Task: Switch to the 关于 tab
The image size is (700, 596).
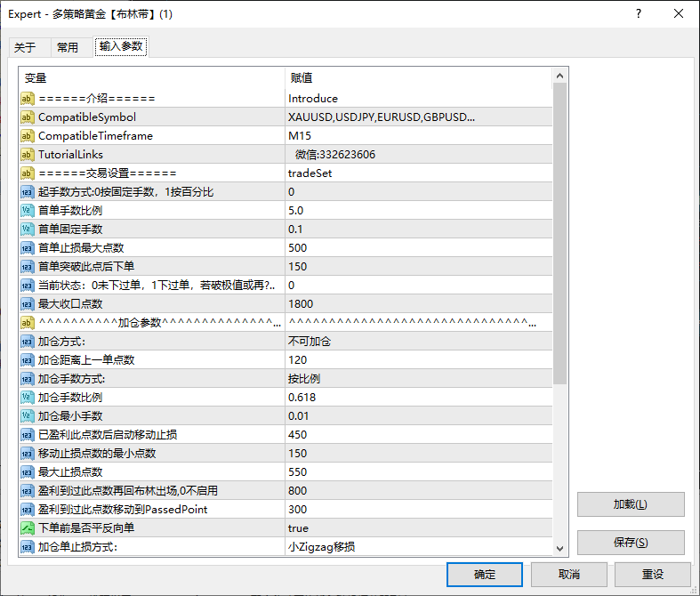Action: coord(25,47)
